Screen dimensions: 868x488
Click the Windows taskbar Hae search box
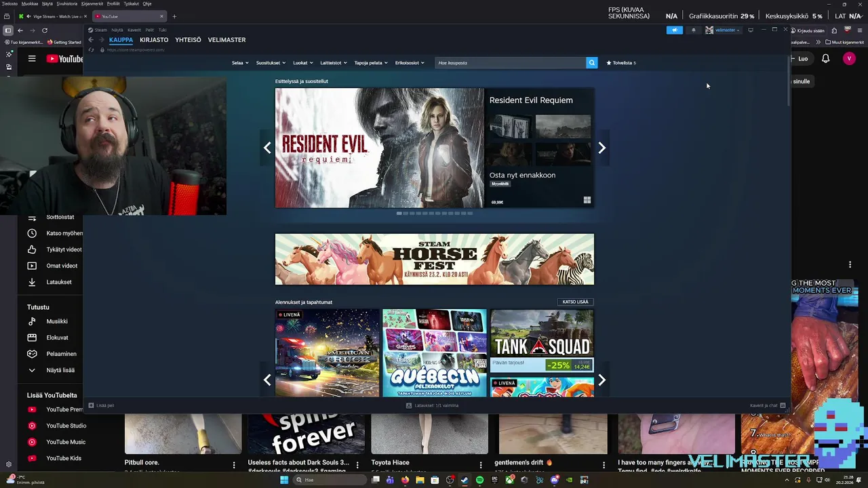pos(329,480)
